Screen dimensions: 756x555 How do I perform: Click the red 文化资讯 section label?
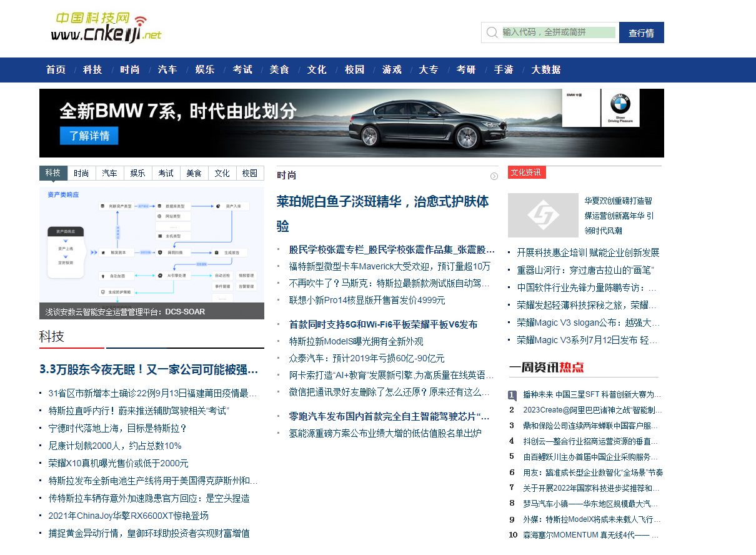coord(527,172)
